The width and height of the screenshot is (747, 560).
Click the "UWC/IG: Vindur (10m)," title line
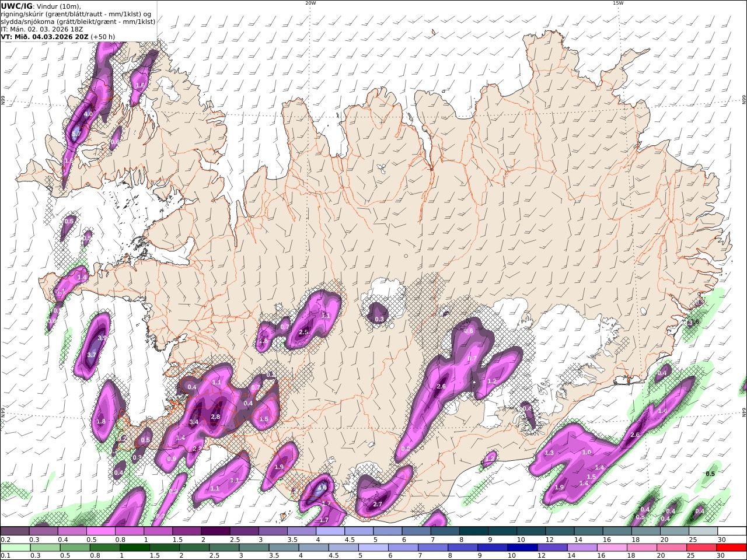(x=40, y=6)
